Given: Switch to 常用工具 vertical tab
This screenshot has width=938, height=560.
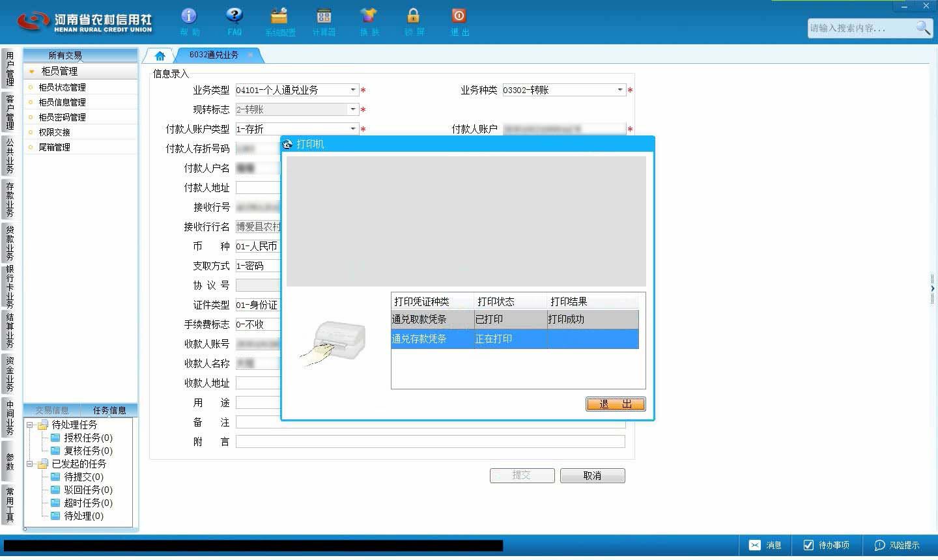Looking at the screenshot, I should (x=10, y=505).
